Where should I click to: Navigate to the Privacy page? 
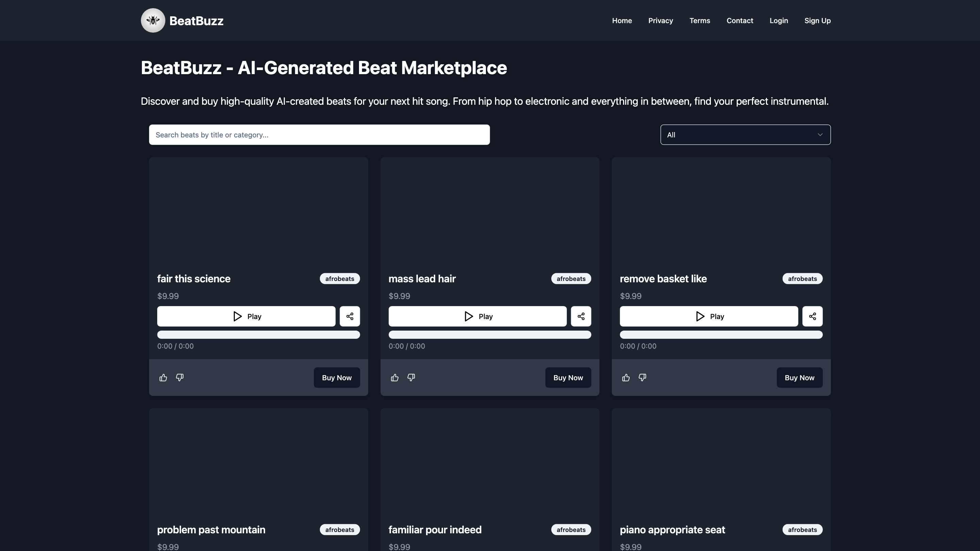(660, 20)
